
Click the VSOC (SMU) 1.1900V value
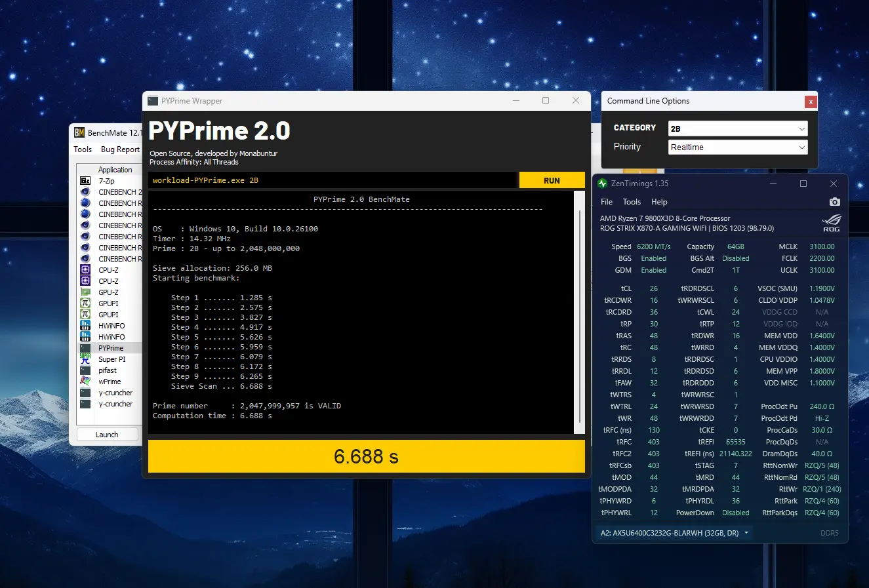tap(822, 288)
